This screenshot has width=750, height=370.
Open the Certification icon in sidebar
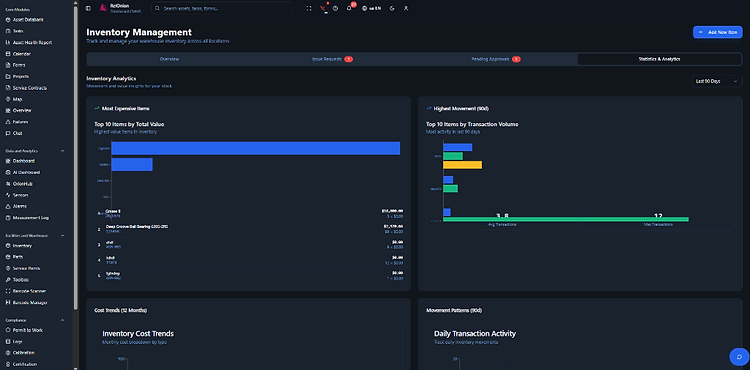pyautogui.click(x=8, y=364)
